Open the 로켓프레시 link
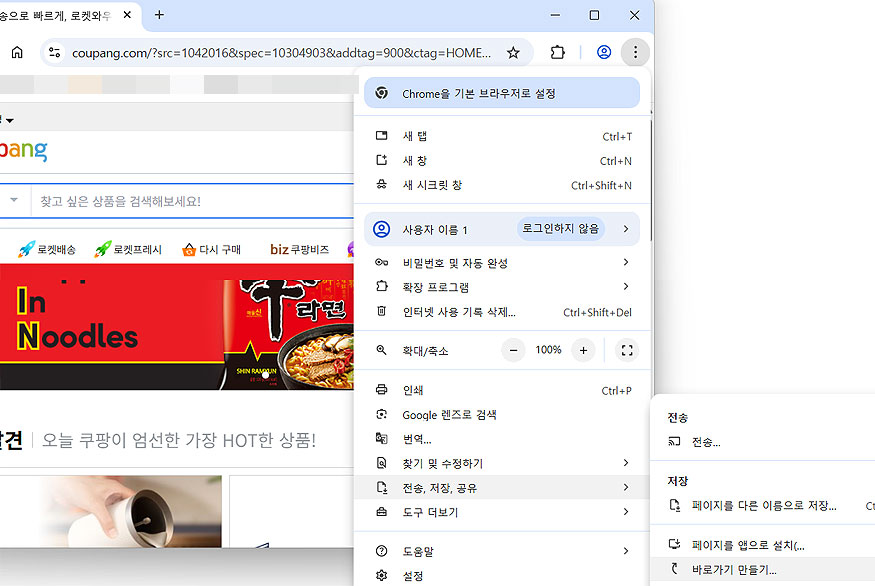The width and height of the screenshot is (875, 586). click(x=128, y=249)
